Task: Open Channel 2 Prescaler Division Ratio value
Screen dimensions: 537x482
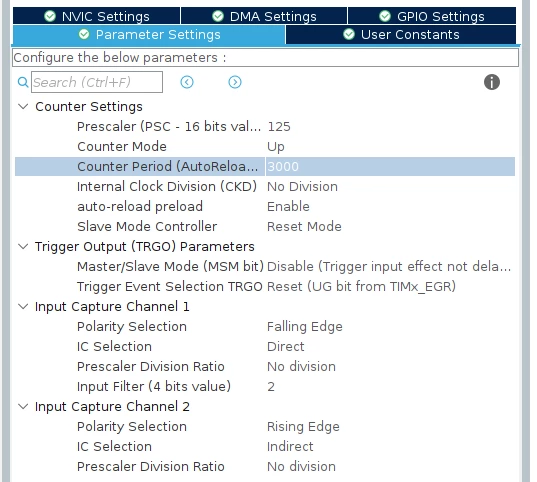Action: point(301,467)
